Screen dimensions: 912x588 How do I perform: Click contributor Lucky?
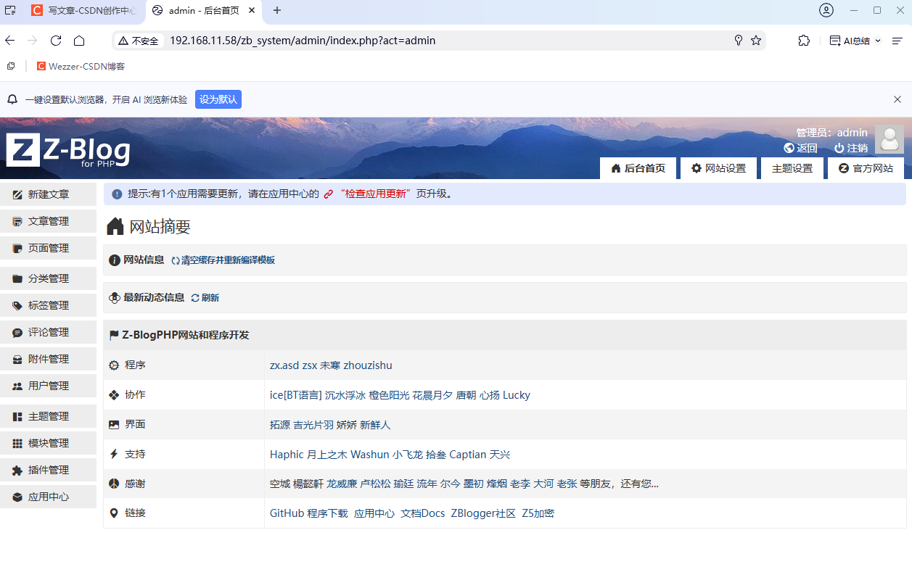point(517,395)
